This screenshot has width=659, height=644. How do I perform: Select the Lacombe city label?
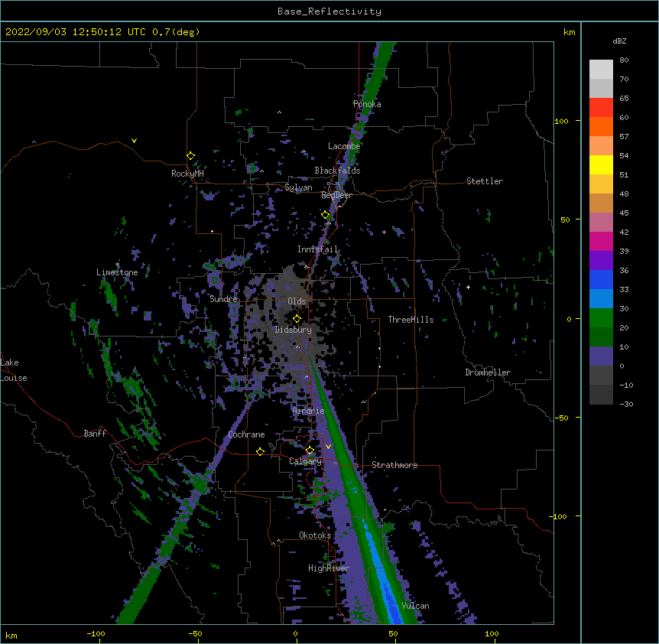344,146
